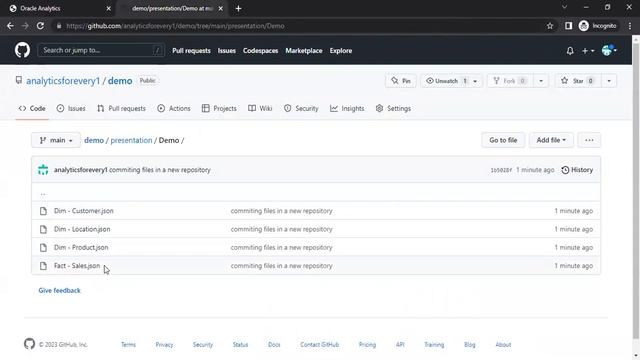Go to presentation in the breadcrumb
The height and width of the screenshot is (360, 640).
coord(131,140)
